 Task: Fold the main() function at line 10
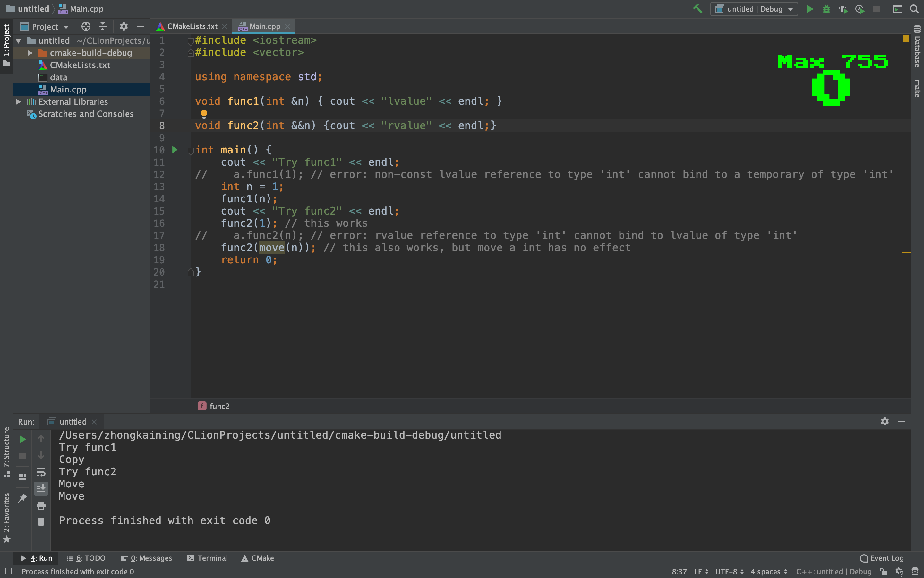(x=191, y=151)
